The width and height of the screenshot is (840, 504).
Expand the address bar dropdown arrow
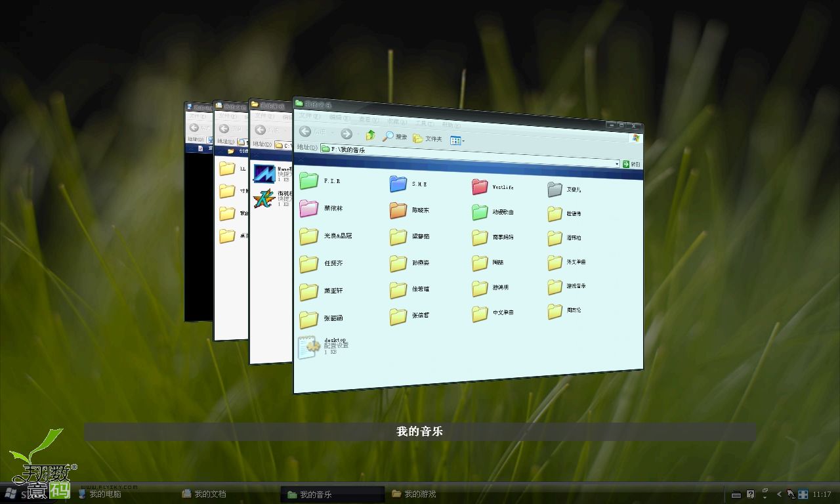(x=617, y=163)
